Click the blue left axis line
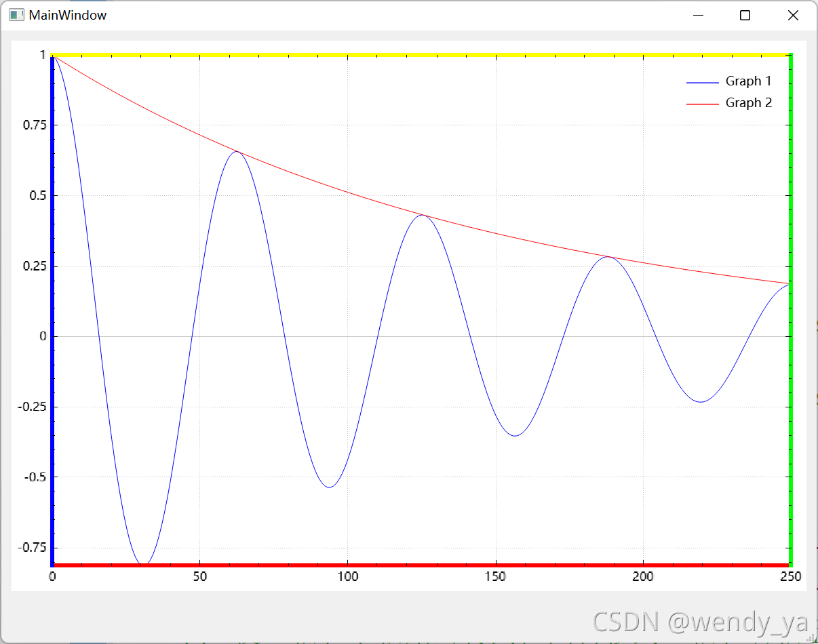Screen dimensions: 818x644 point(52,309)
